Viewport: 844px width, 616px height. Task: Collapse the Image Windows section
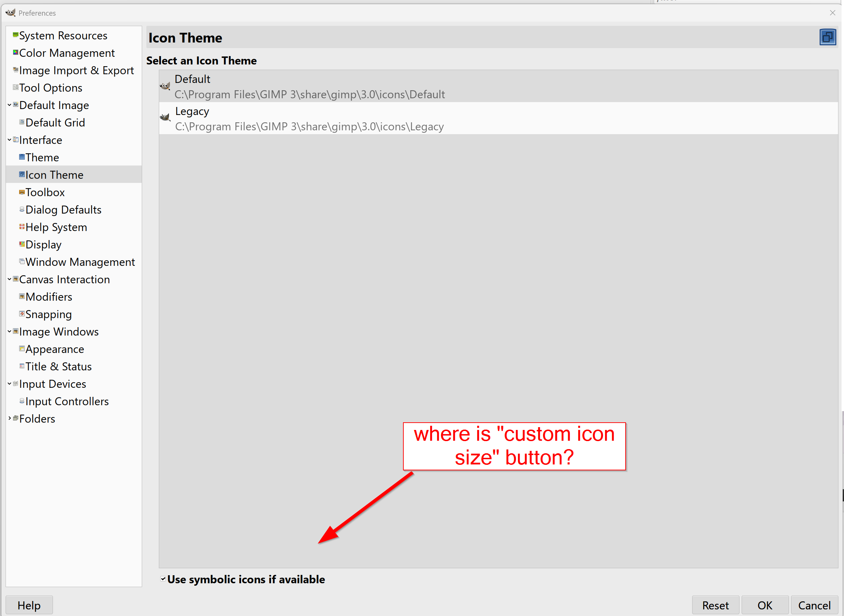coord(9,331)
